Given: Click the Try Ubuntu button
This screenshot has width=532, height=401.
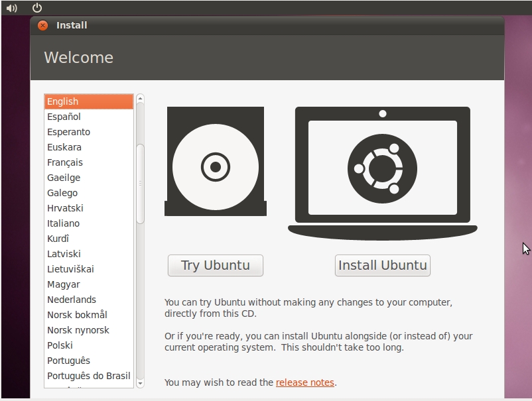Looking at the screenshot, I should click(216, 265).
